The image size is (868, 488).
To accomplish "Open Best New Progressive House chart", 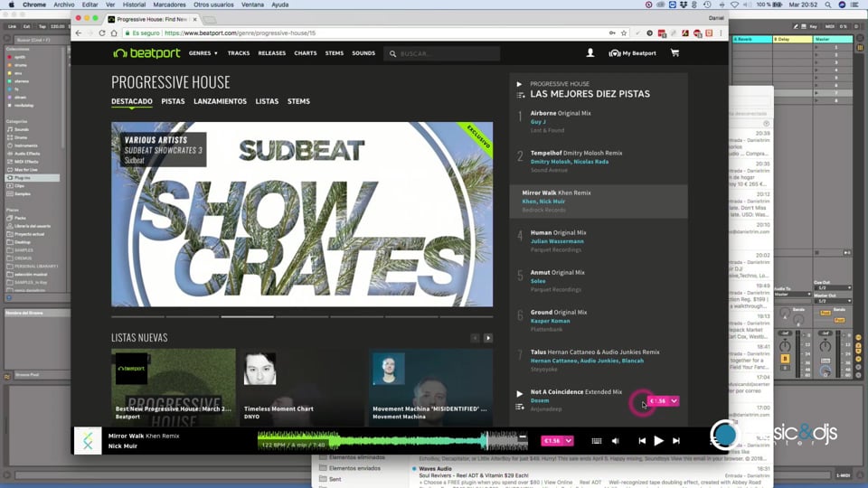I will click(174, 388).
